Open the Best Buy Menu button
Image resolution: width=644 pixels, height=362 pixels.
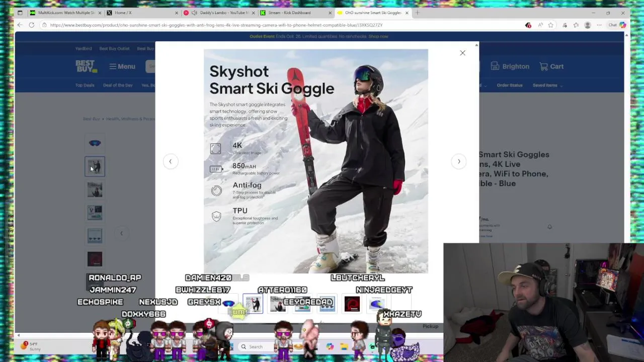(x=122, y=66)
